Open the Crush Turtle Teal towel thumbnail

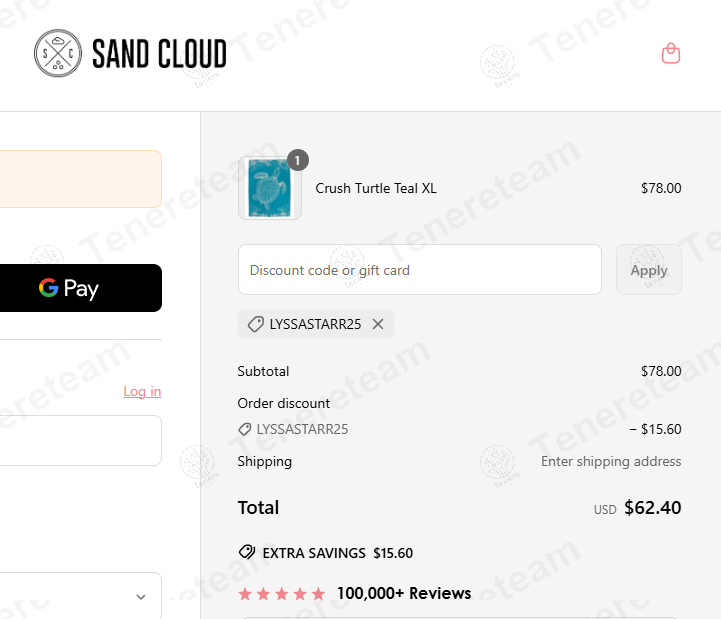pos(269,188)
